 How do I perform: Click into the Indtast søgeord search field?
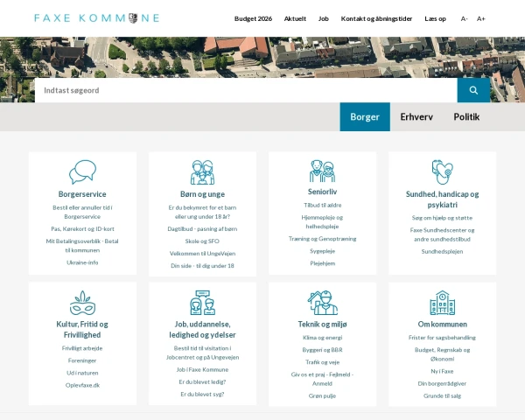pyautogui.click(x=245, y=90)
